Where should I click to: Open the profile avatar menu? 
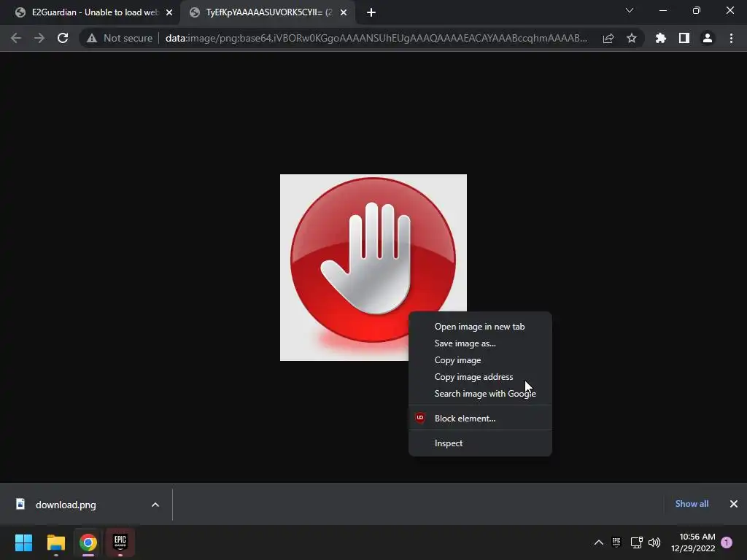[x=708, y=38]
